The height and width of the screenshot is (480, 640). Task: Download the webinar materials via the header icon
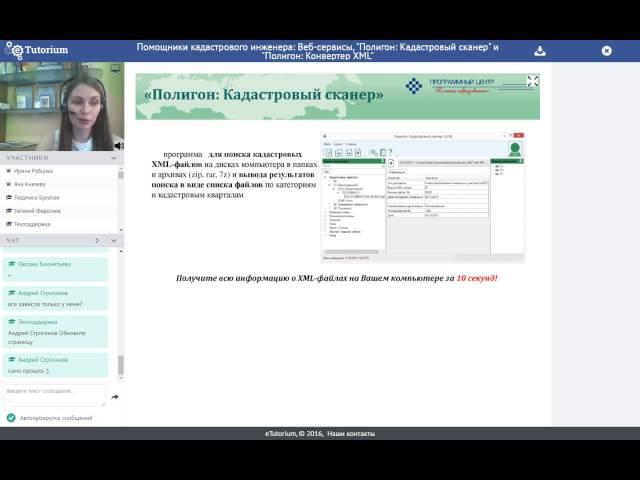coord(540,51)
